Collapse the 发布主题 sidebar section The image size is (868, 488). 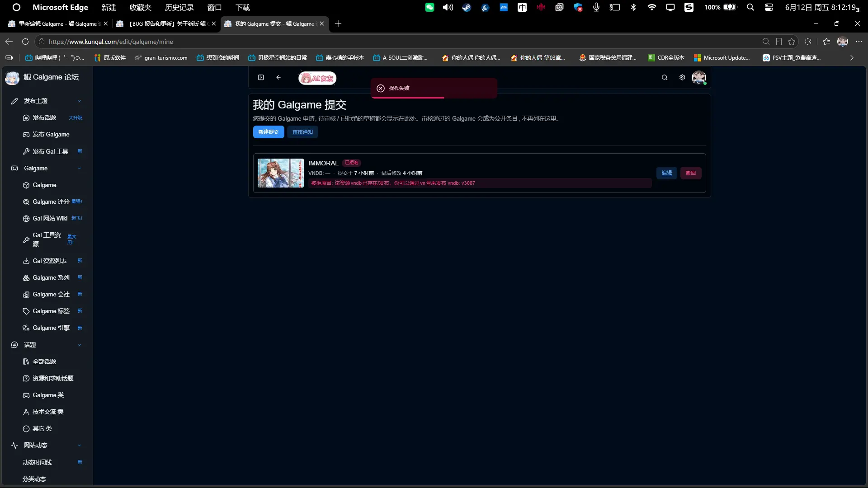[79, 101]
